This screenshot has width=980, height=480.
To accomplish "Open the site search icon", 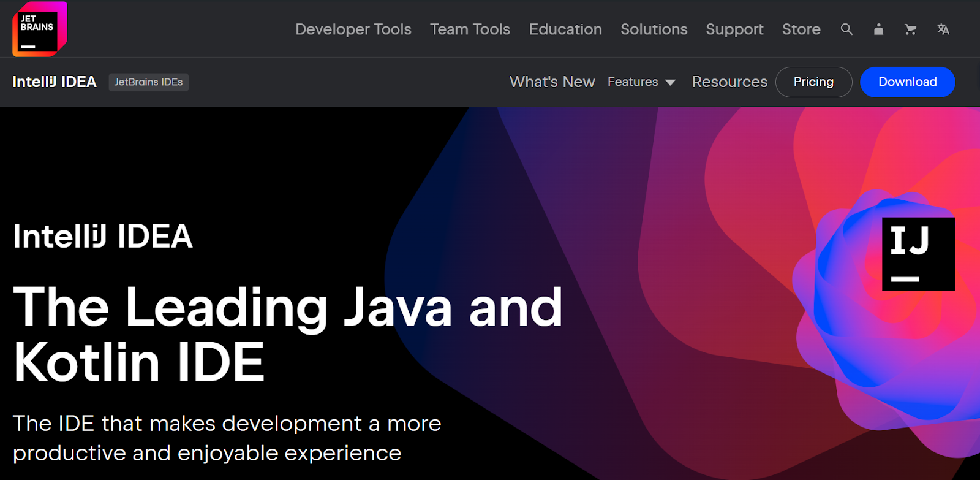I will click(x=846, y=29).
